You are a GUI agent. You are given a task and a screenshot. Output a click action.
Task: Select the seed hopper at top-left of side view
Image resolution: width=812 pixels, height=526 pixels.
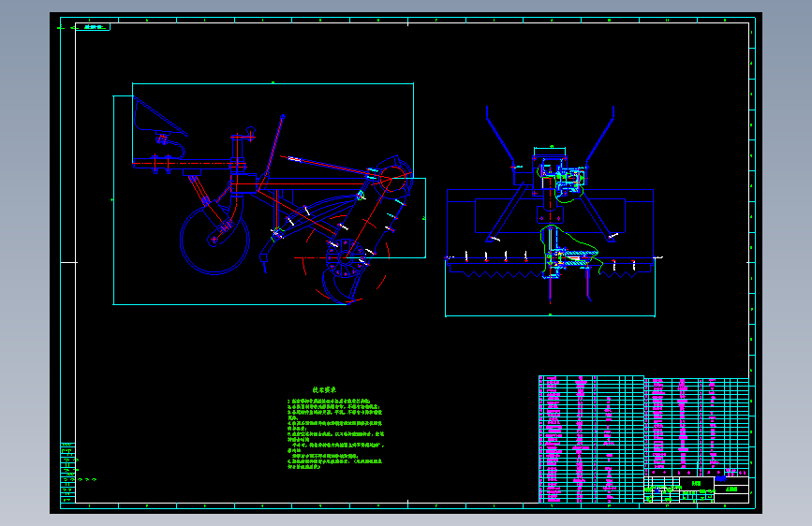(159, 117)
